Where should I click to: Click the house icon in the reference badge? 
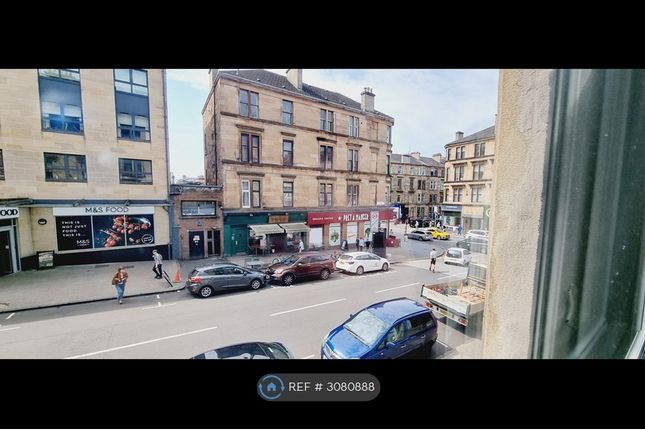[x=271, y=387]
